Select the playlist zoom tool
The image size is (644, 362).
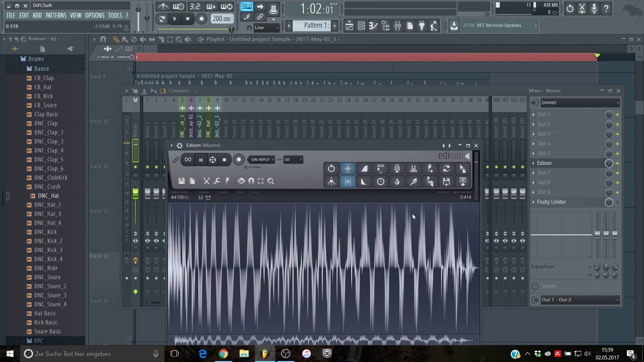tap(179, 39)
